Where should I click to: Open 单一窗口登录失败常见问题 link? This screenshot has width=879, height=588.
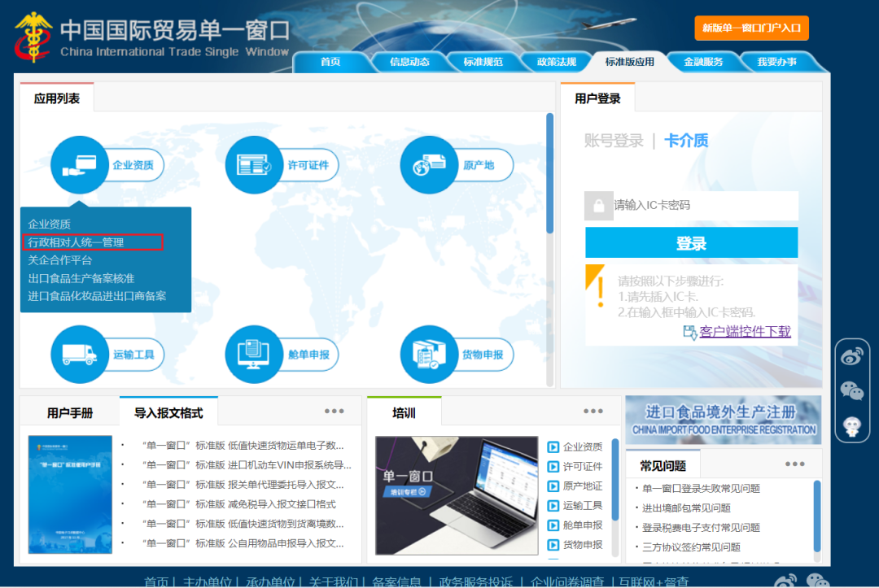coord(701,489)
